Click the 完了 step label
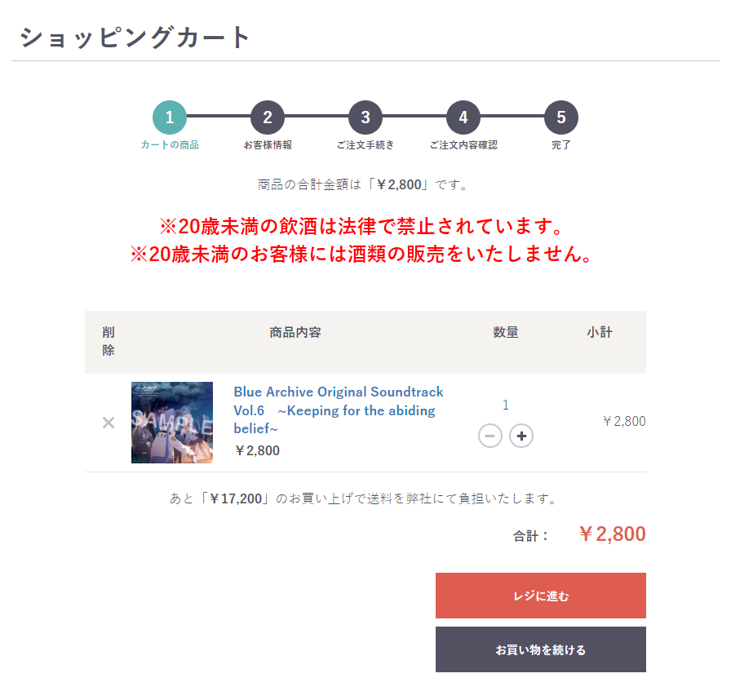731x700 pixels. [561, 145]
